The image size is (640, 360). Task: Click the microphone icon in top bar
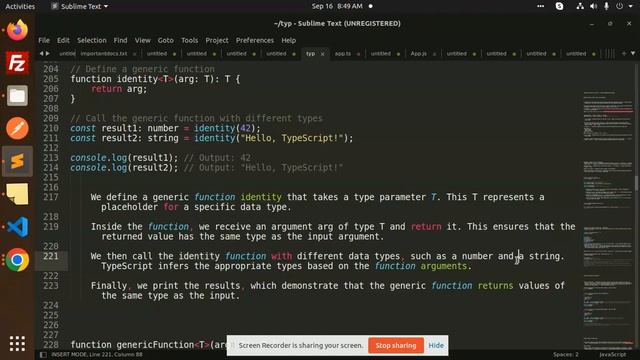point(607,6)
